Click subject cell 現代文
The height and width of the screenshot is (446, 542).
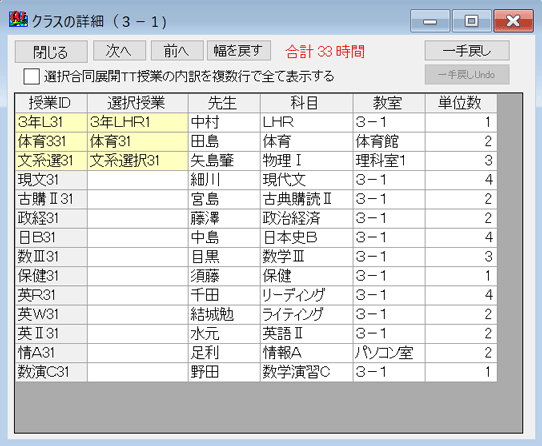307,180
